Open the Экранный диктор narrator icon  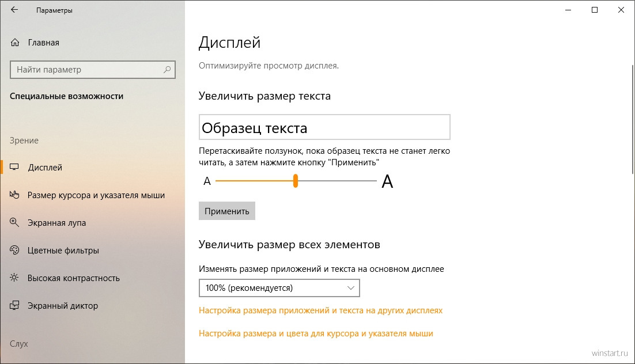click(x=14, y=306)
